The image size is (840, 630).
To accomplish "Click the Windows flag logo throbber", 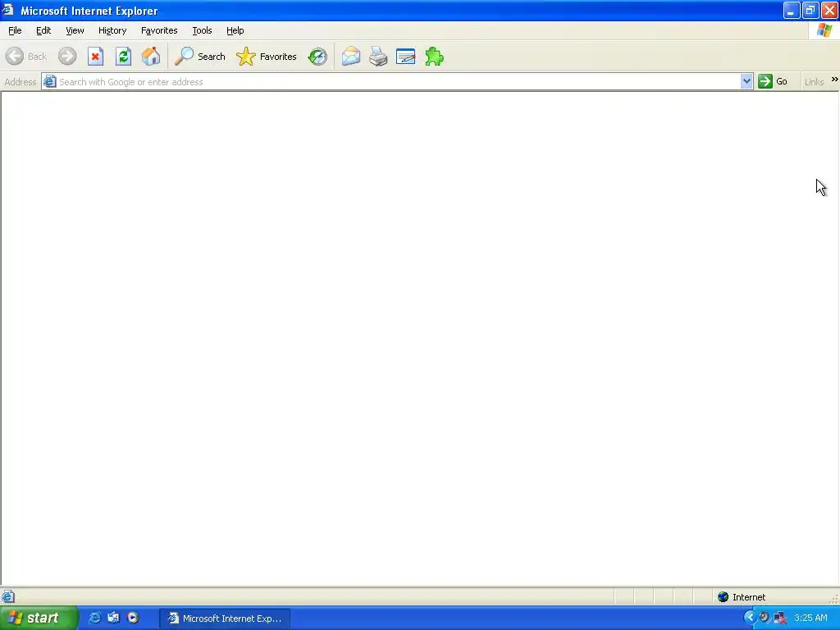I will tap(824, 30).
